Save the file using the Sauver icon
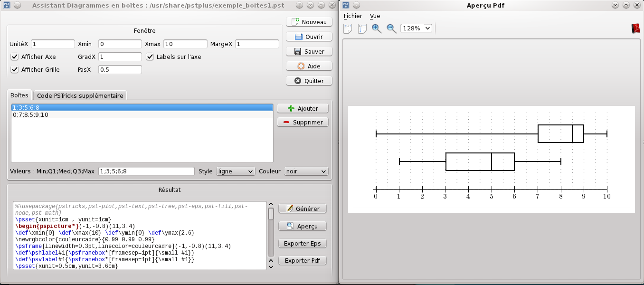Screen dimensions: 644x285 click(x=309, y=51)
